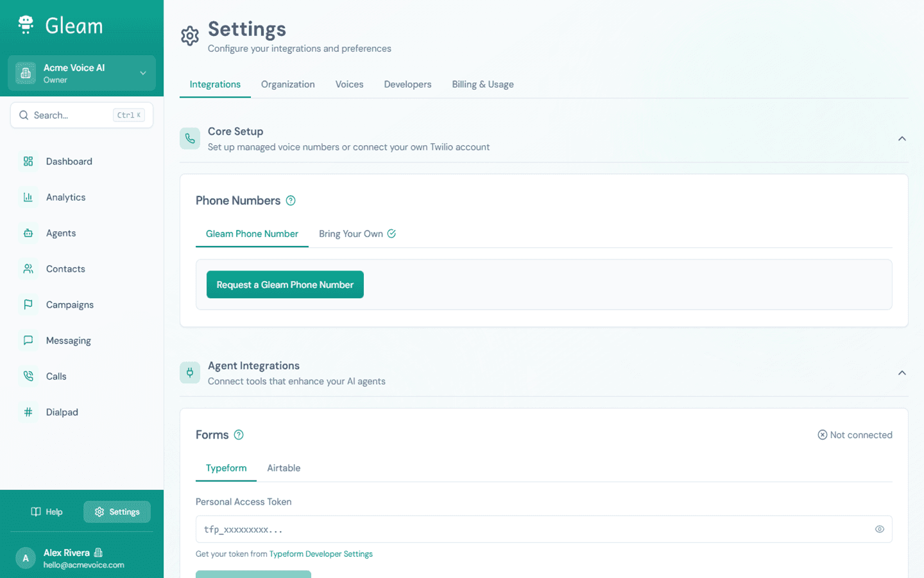
Task: Open the Billing & Usage tab
Action: coord(483,84)
